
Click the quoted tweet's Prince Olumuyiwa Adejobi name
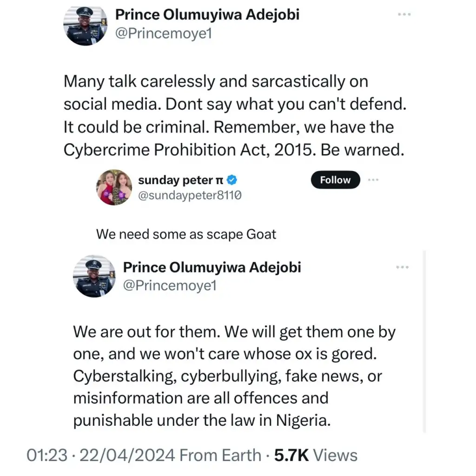212,267
